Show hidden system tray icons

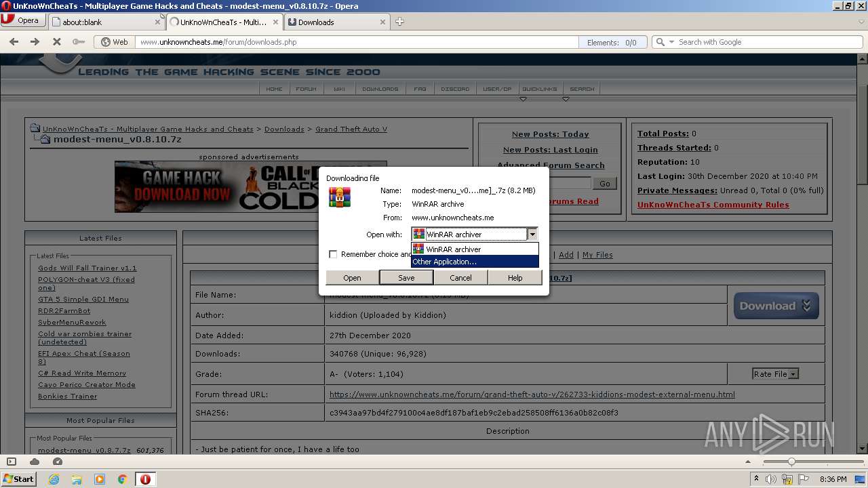point(757,479)
